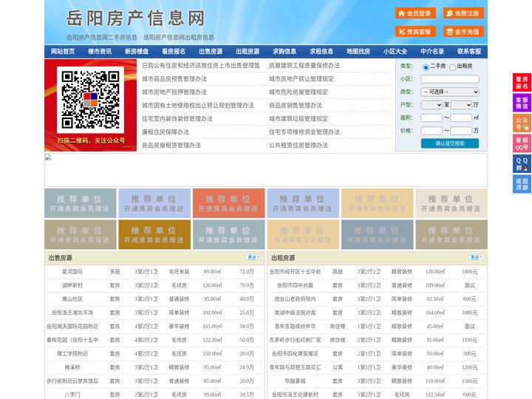This screenshot has width=532, height=399.
Task: Click the pink 客服QQ号 side icon
Action: click(x=522, y=143)
